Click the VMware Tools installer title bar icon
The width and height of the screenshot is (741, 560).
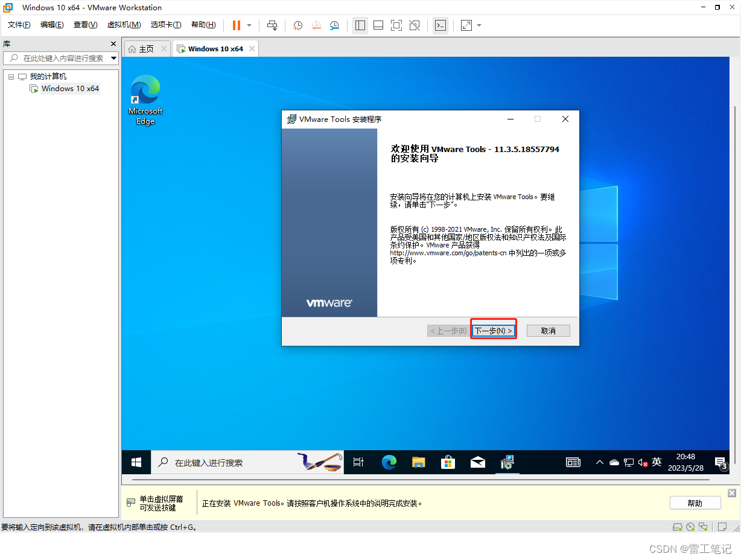tap(291, 119)
